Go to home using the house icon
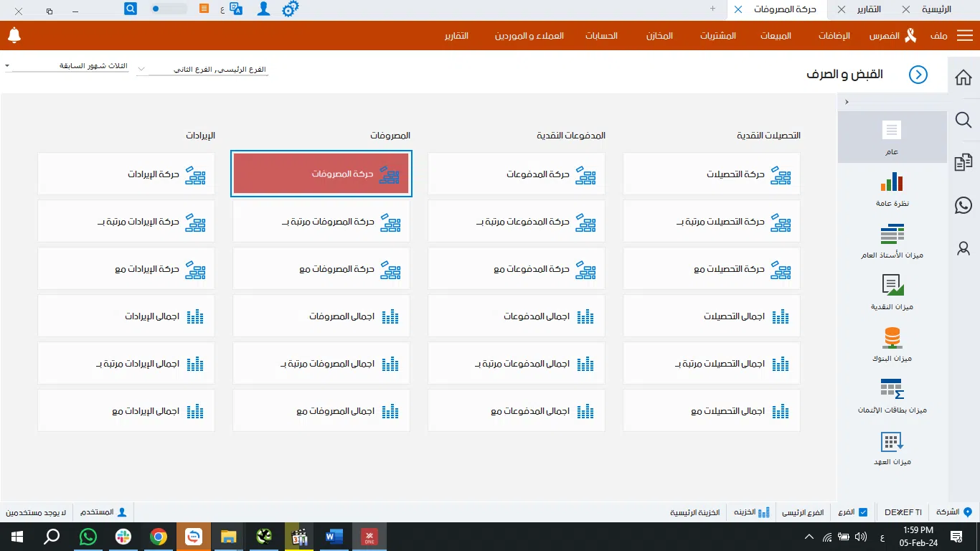The width and height of the screenshot is (980, 551). (x=963, y=77)
